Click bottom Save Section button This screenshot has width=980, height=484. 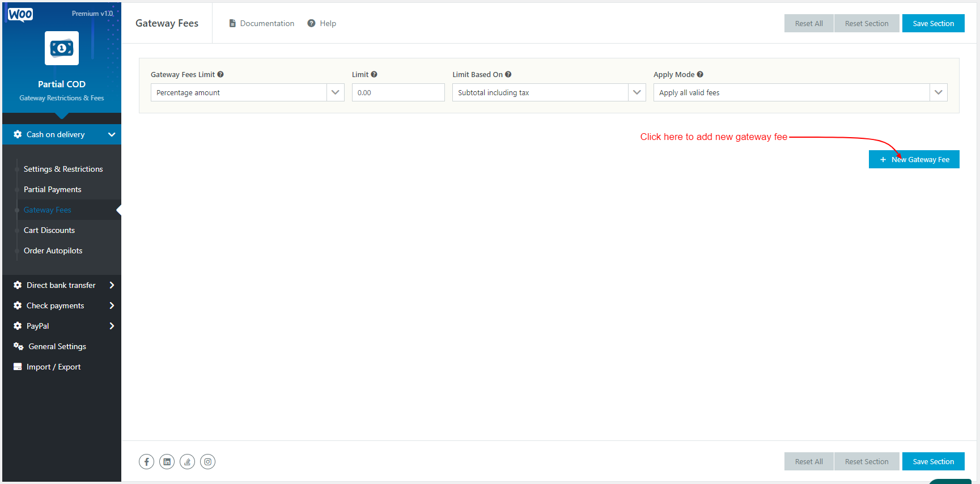coord(934,461)
